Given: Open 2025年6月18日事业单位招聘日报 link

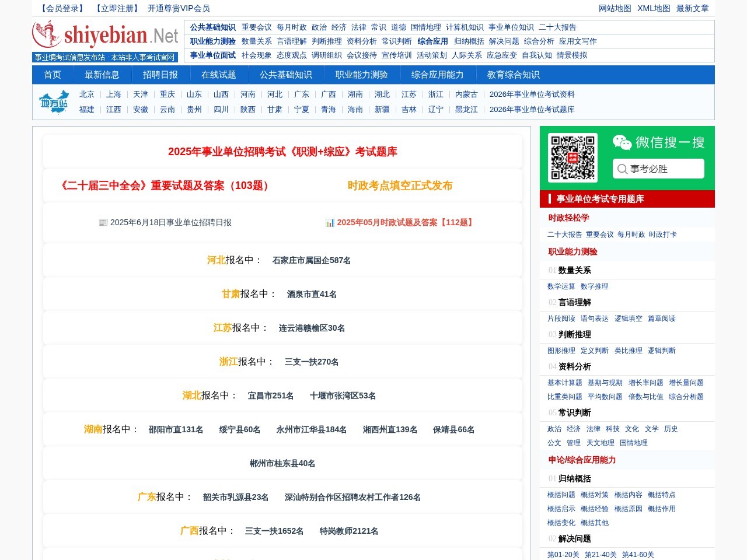Looking at the screenshot, I should click(165, 222).
